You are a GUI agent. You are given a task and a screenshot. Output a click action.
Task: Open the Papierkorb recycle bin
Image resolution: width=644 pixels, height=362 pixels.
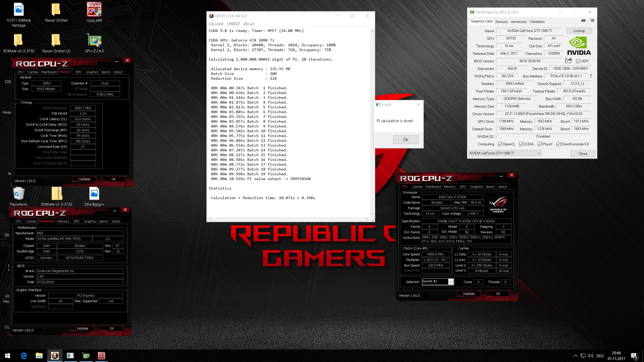click(x=19, y=197)
